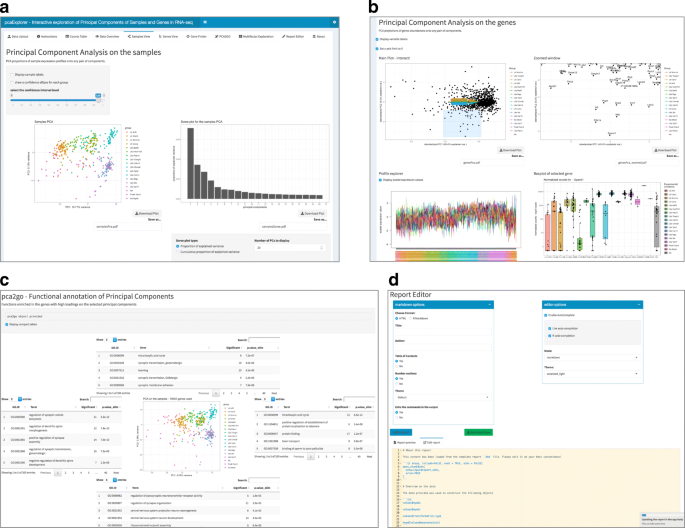Collapse the editor options box
The image size is (685, 528).
pyautogui.click(x=639, y=304)
